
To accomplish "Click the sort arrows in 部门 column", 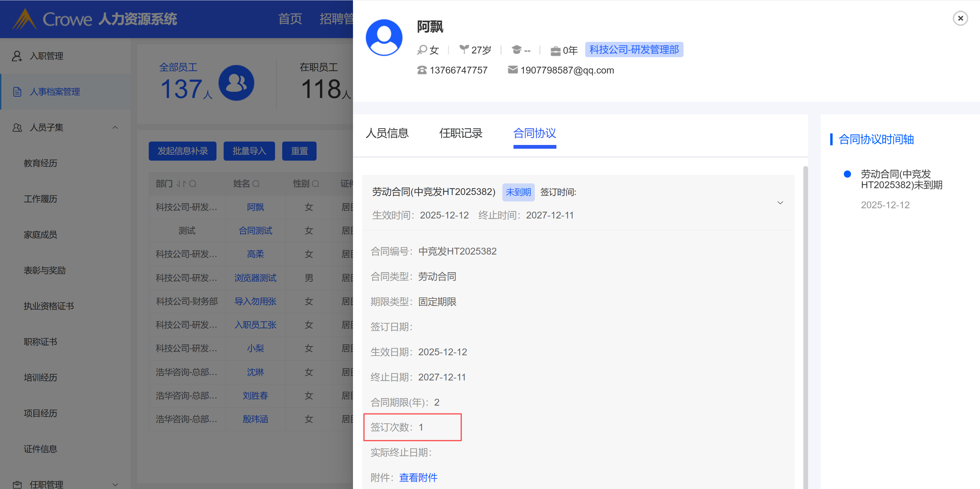I will click(x=181, y=184).
